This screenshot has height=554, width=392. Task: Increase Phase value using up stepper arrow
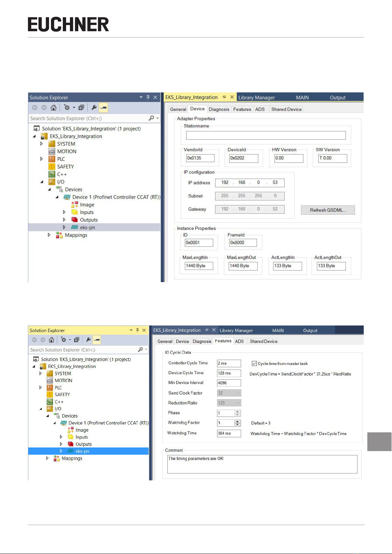pyautogui.click(x=237, y=411)
